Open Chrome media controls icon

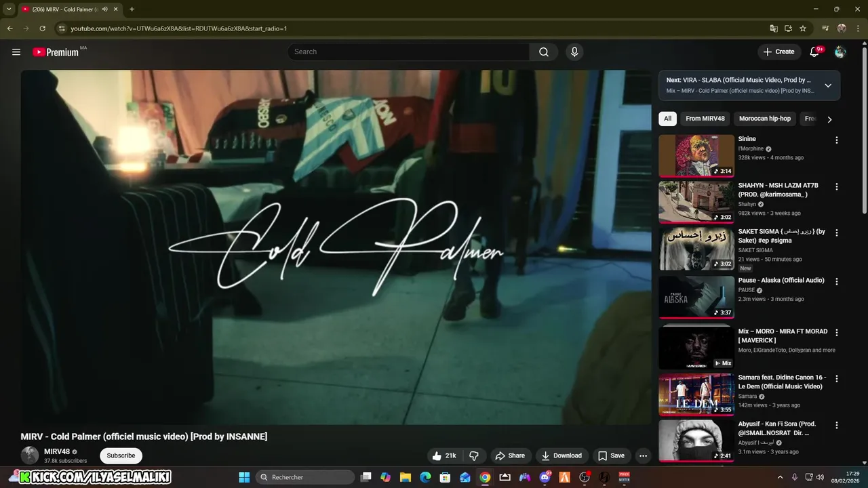pos(825,28)
